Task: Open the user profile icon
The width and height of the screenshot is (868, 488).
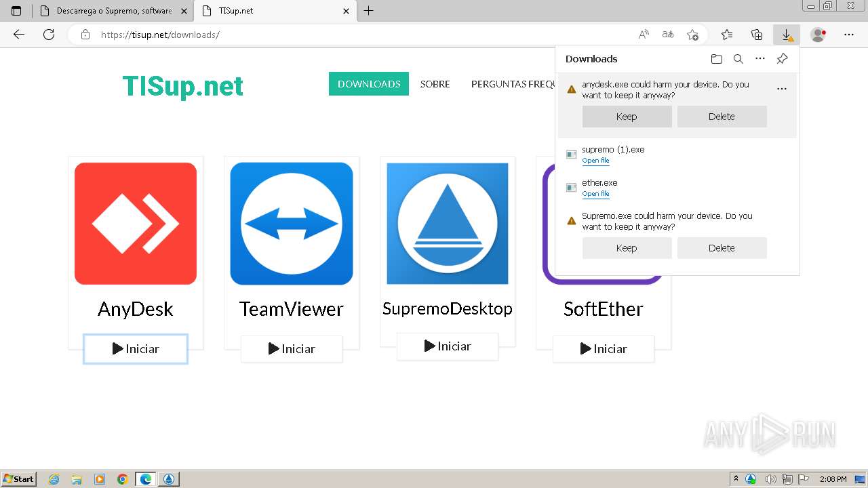Action: [818, 35]
